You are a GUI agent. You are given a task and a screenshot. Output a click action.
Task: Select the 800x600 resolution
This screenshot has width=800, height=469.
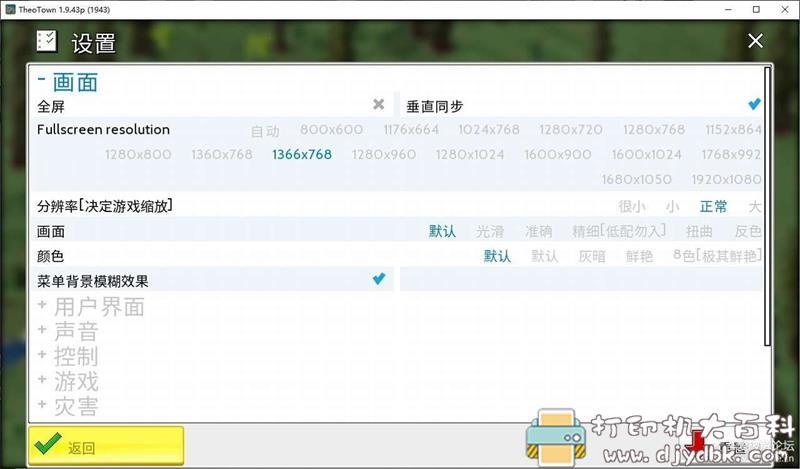coord(331,130)
